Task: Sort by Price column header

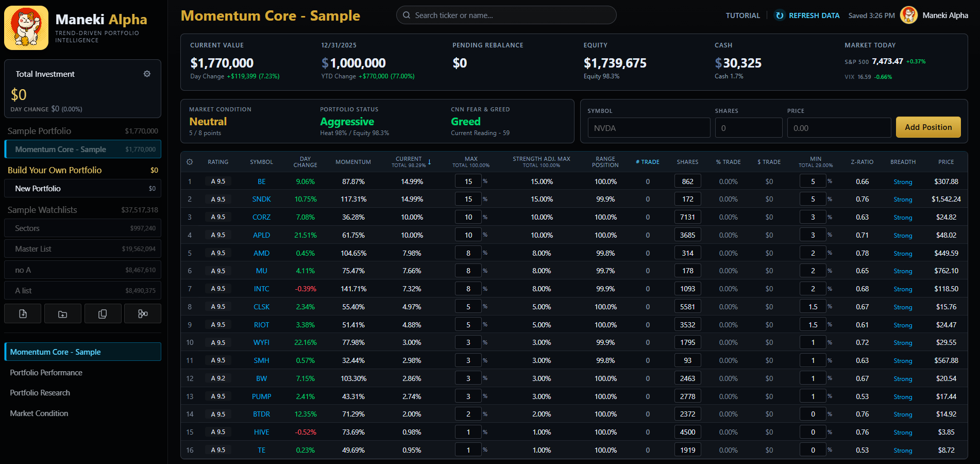Action: pos(946,162)
